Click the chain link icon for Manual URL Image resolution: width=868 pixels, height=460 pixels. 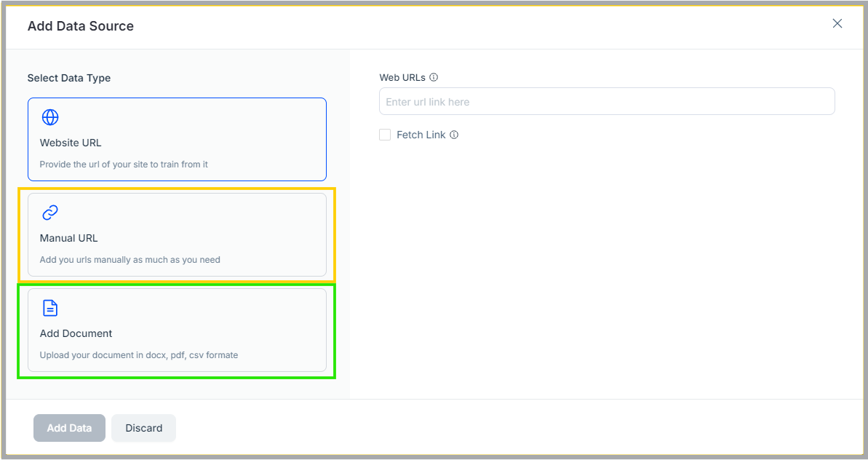pyautogui.click(x=50, y=213)
